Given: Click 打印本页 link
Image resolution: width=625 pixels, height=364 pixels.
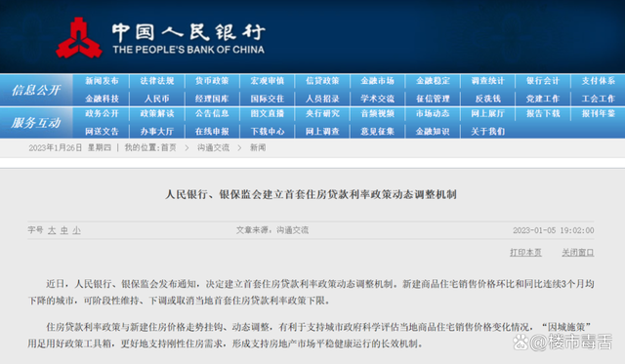Looking at the screenshot, I should (x=525, y=252).
